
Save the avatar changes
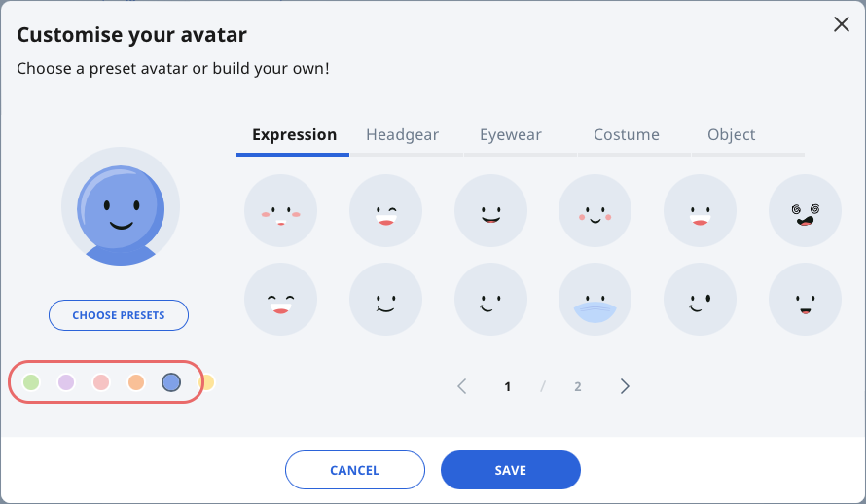510,470
